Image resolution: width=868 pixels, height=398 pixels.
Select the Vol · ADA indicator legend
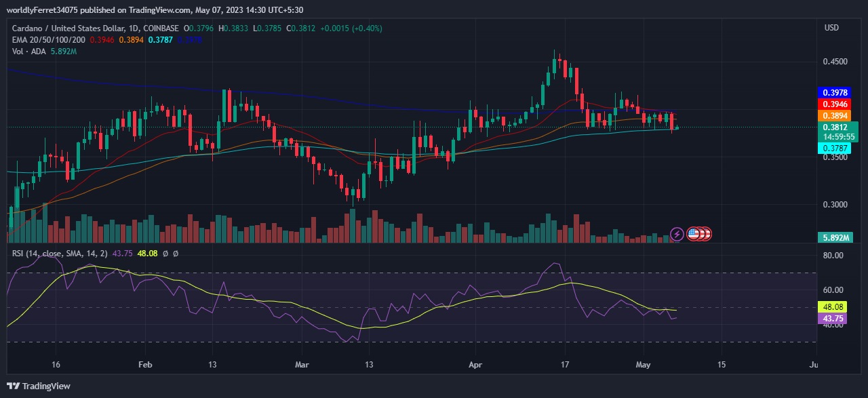tap(30, 52)
